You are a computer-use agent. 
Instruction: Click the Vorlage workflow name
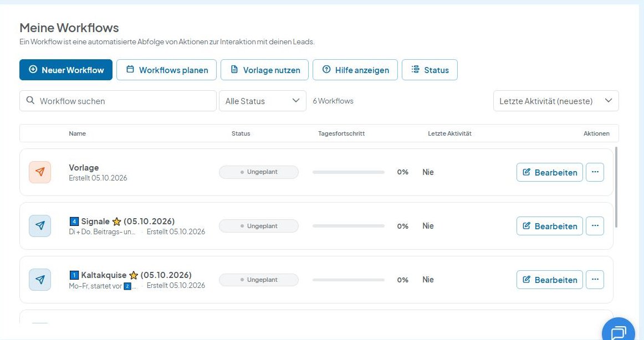[84, 167]
